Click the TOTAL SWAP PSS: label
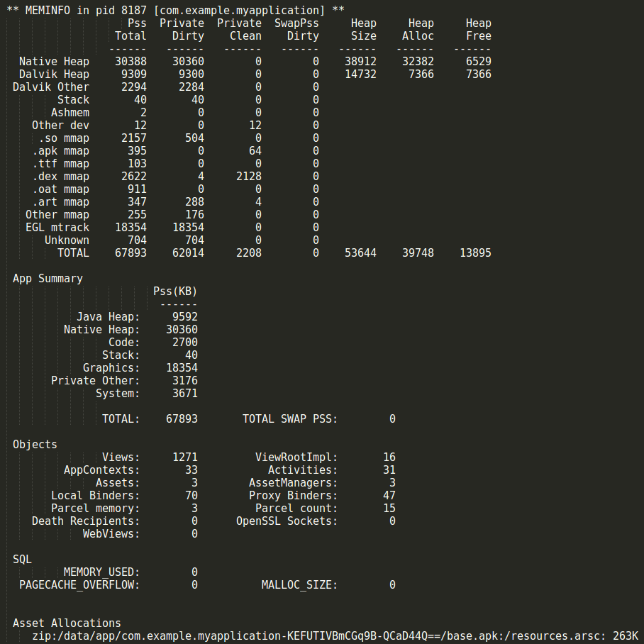Viewport: 644px width, 644px height. click(290, 419)
